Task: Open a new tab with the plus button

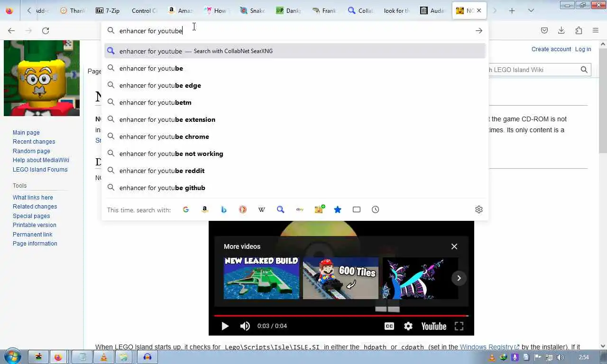Action: coord(512,10)
